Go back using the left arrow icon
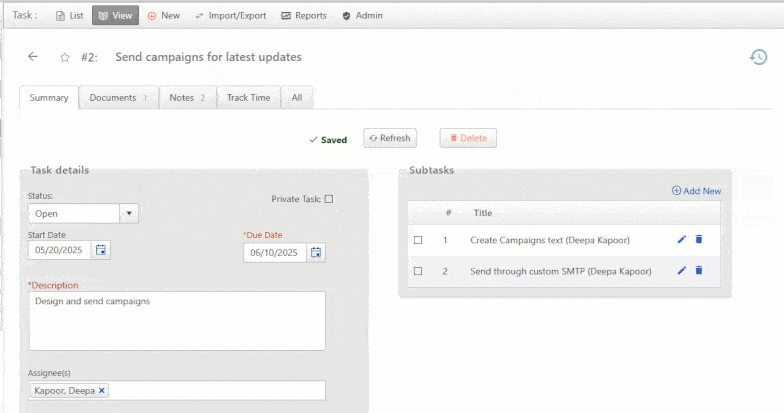This screenshot has width=784, height=413. coord(33,56)
